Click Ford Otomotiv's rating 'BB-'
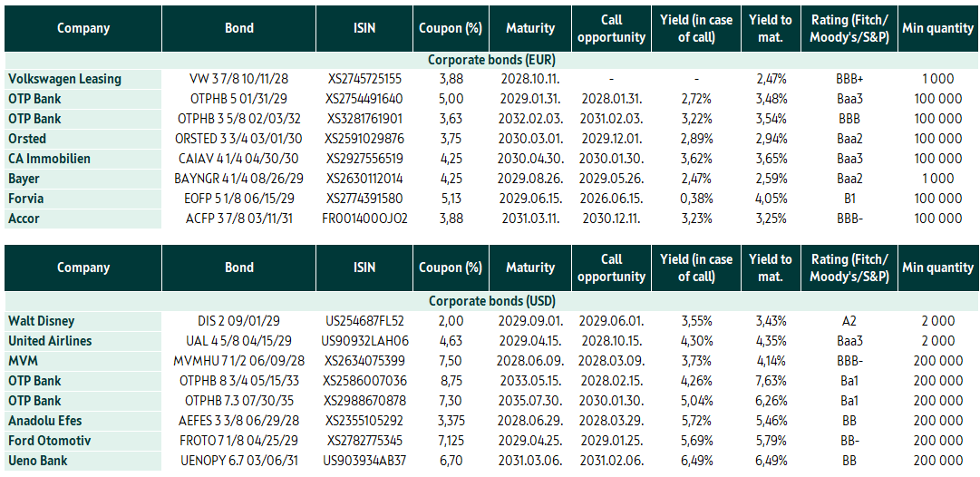 click(848, 442)
